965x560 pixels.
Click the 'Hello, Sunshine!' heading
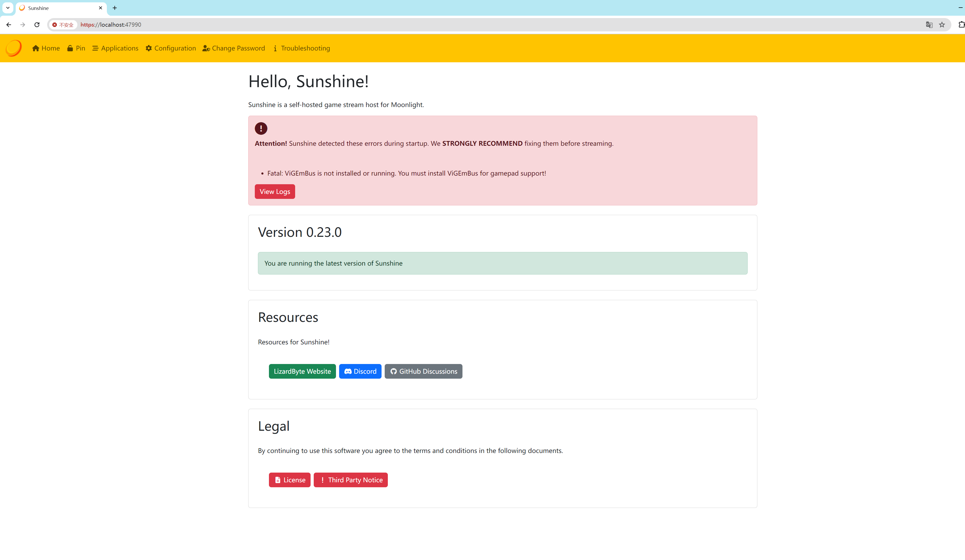[x=309, y=82]
